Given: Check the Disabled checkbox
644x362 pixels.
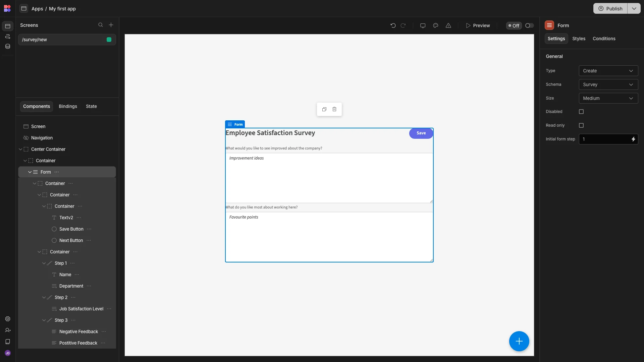Looking at the screenshot, I should pyautogui.click(x=581, y=112).
